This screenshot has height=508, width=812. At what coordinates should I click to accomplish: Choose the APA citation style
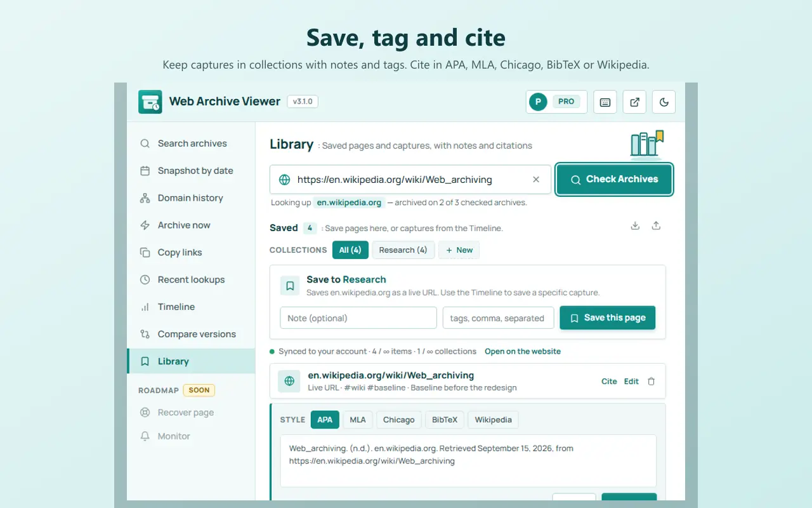(325, 420)
